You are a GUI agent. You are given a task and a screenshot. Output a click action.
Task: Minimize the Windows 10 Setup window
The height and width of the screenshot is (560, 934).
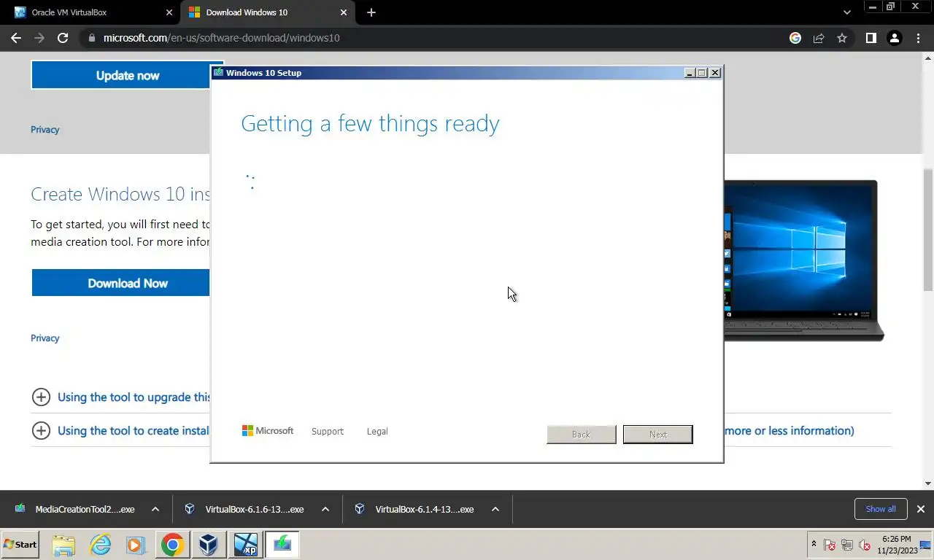pyautogui.click(x=690, y=73)
